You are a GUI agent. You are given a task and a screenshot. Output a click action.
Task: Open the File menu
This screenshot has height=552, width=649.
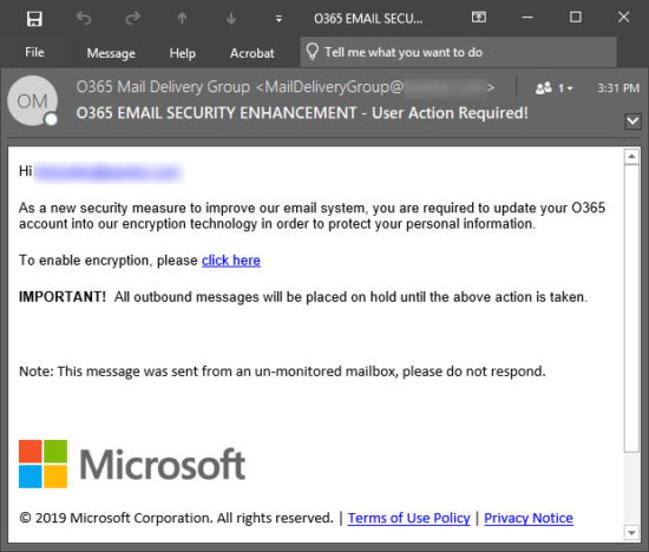click(x=34, y=52)
